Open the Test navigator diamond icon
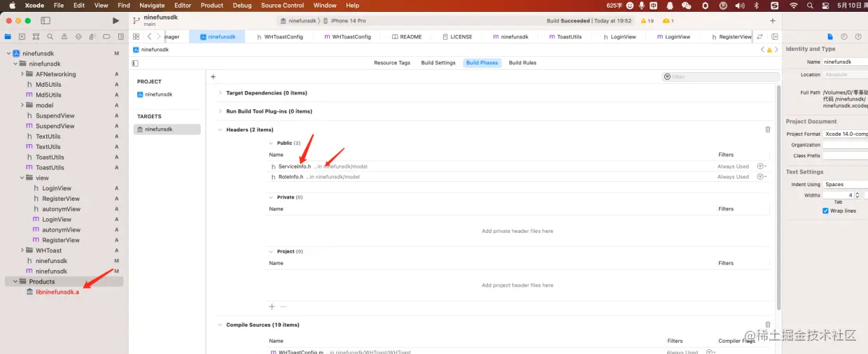Screen dimensions: 868x354 pyautogui.click(x=78, y=36)
